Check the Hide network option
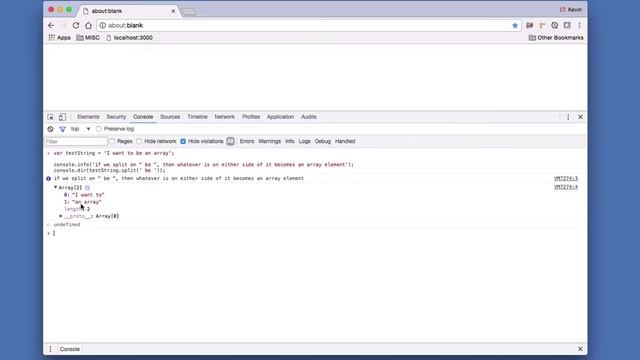The image size is (640, 360). tap(140, 141)
